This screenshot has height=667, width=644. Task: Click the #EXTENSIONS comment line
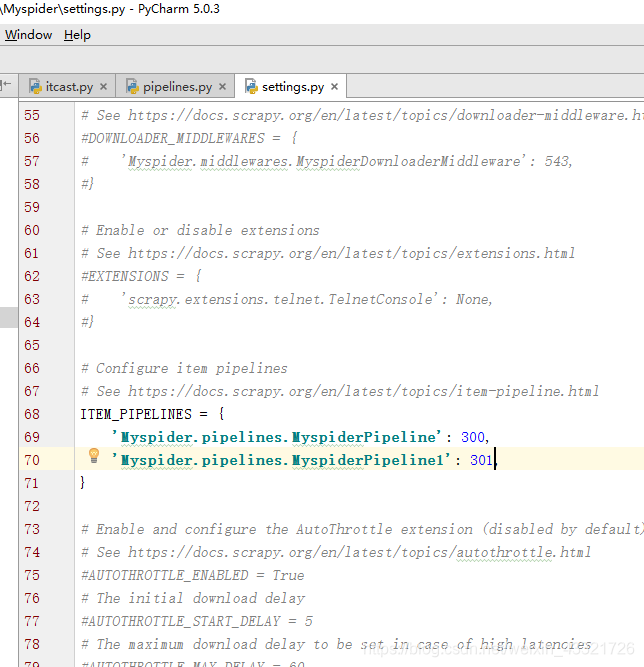click(x=141, y=276)
